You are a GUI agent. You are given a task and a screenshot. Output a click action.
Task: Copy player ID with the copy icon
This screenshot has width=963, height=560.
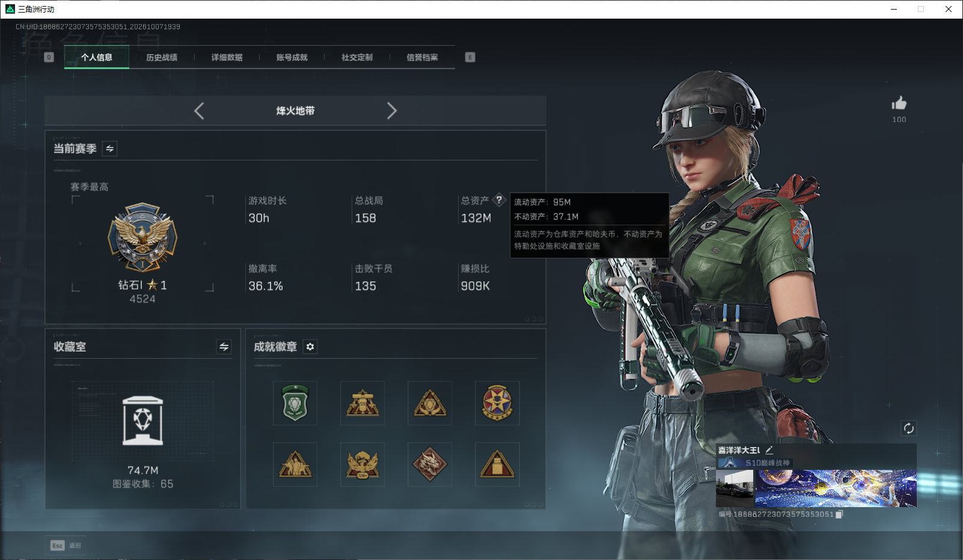[839, 514]
